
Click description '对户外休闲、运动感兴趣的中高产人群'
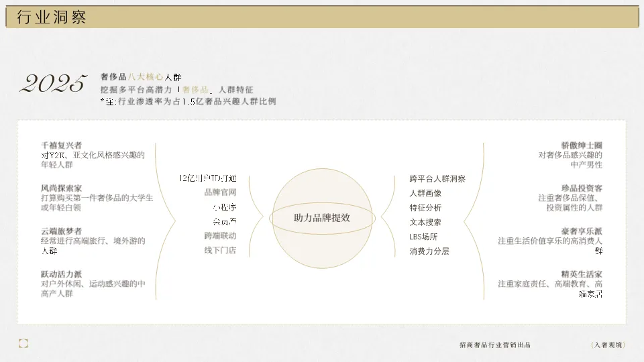coord(93,288)
